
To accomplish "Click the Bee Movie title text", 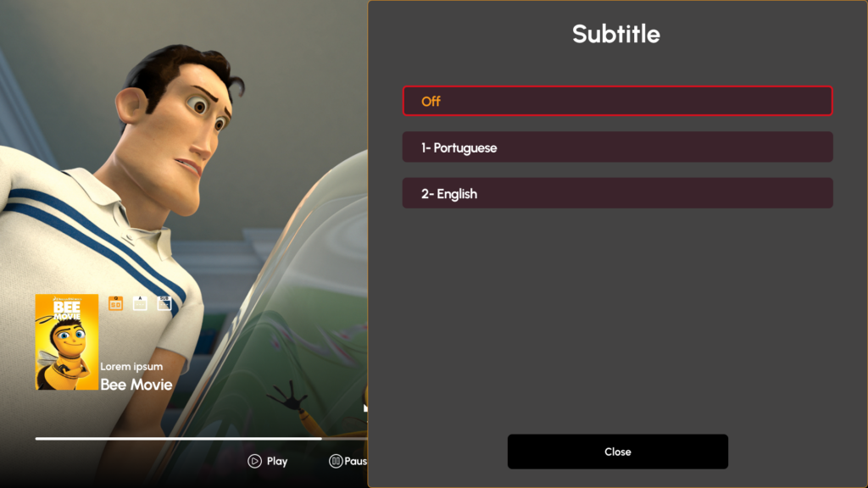I will tap(136, 385).
